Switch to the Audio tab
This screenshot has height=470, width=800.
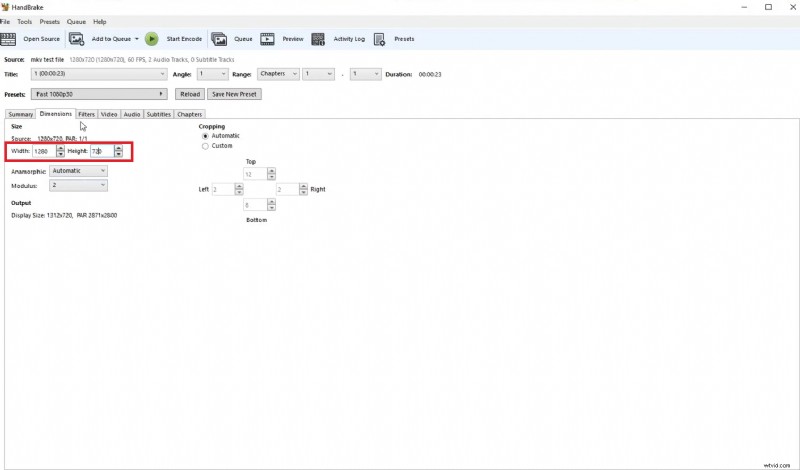[x=132, y=114]
